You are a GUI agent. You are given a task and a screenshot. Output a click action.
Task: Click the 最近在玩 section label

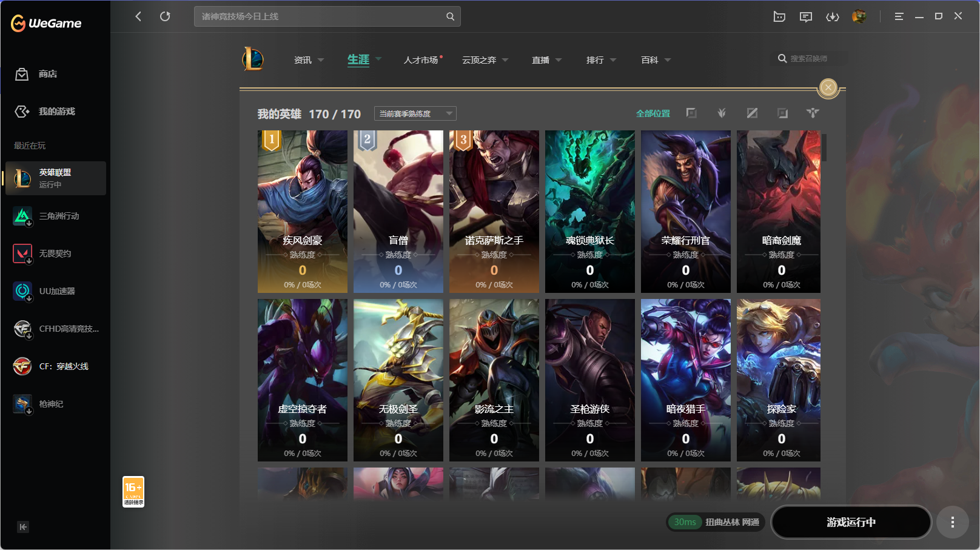pos(30,146)
